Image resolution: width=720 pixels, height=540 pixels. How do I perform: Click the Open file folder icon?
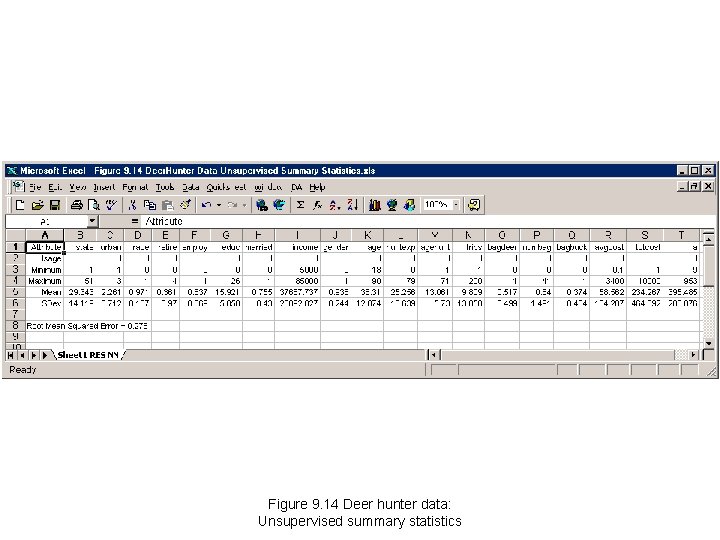38,205
